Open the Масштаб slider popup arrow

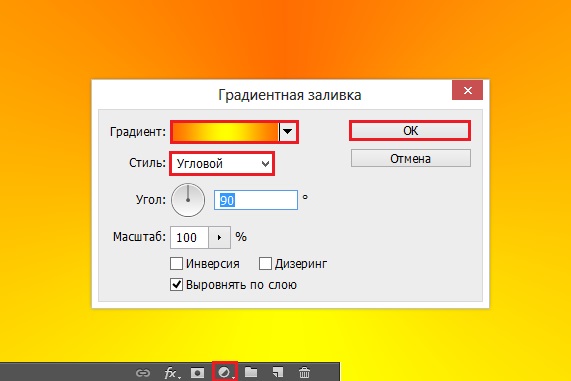(219, 237)
